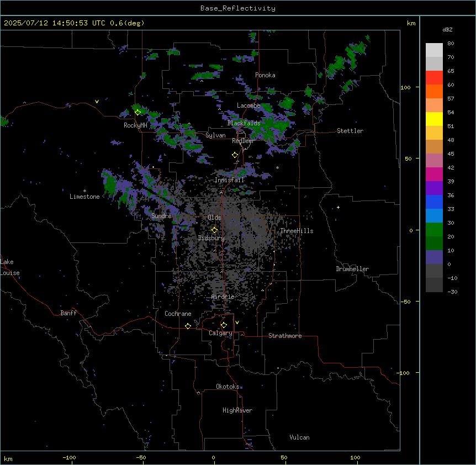Click the Lake Louise label
Screen dimensions: 476x465
tap(10, 267)
